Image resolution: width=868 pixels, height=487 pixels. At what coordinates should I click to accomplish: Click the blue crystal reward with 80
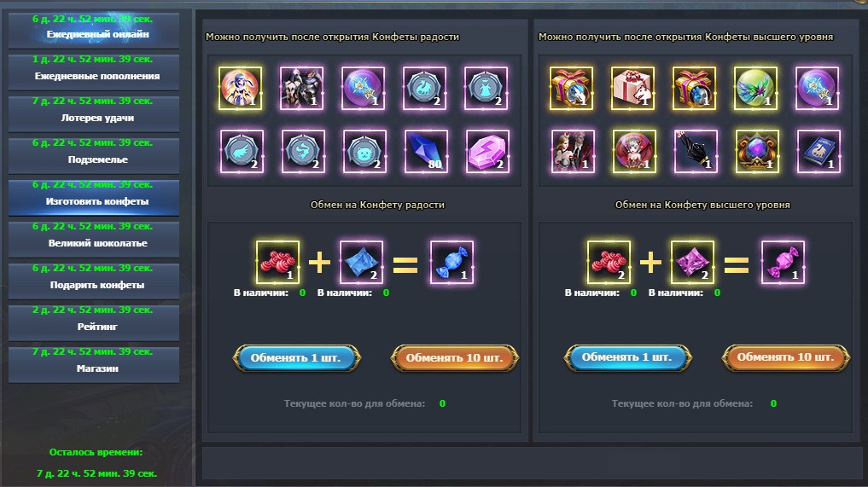coord(426,151)
